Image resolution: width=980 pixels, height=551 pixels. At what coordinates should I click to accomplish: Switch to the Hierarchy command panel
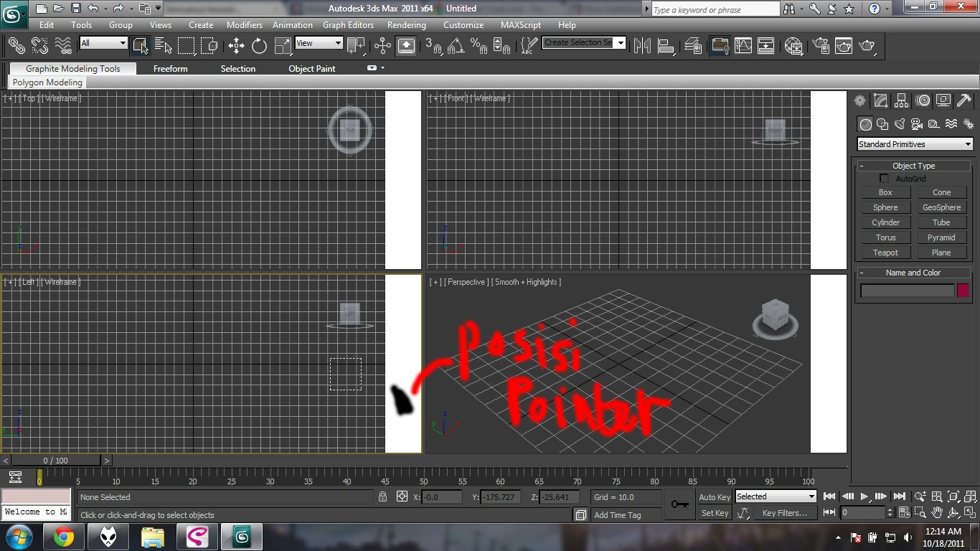click(x=902, y=100)
